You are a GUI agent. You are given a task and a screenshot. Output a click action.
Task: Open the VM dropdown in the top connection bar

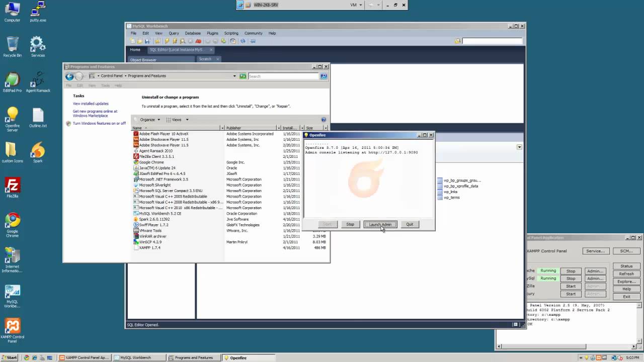tap(356, 5)
